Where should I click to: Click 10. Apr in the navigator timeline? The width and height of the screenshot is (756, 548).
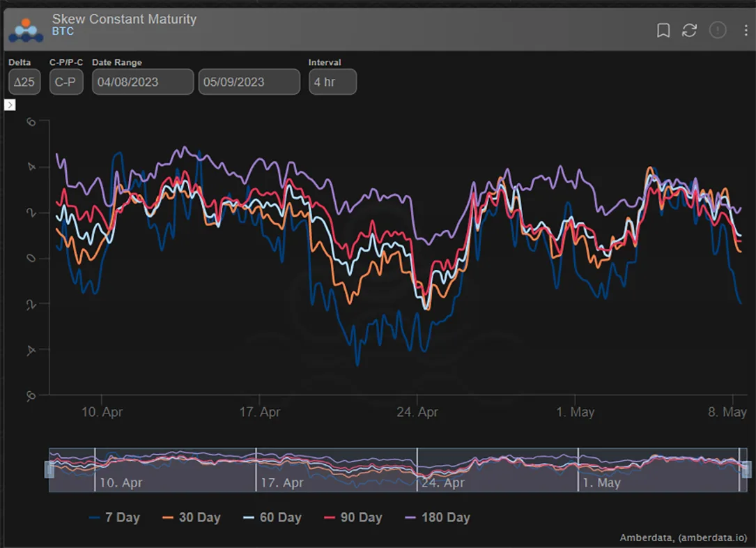[121, 482]
